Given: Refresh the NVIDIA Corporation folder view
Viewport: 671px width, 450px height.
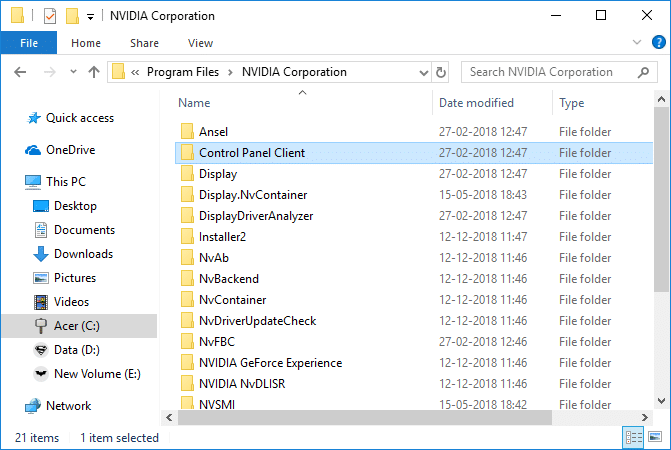Looking at the screenshot, I should (441, 72).
